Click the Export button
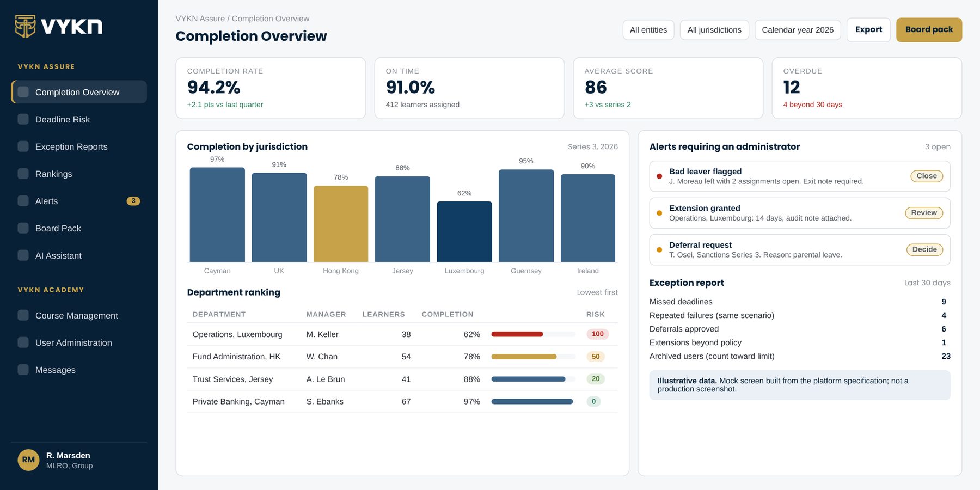The height and width of the screenshot is (490, 980). coord(868,30)
